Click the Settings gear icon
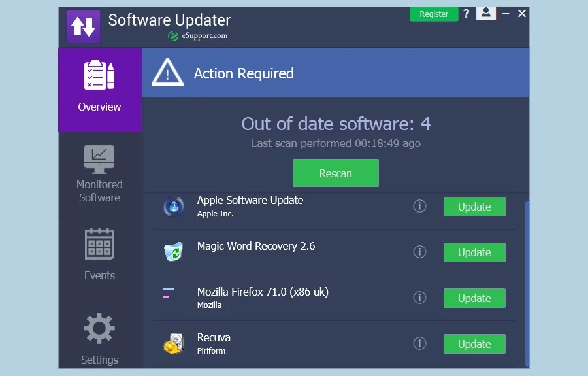 (x=99, y=328)
